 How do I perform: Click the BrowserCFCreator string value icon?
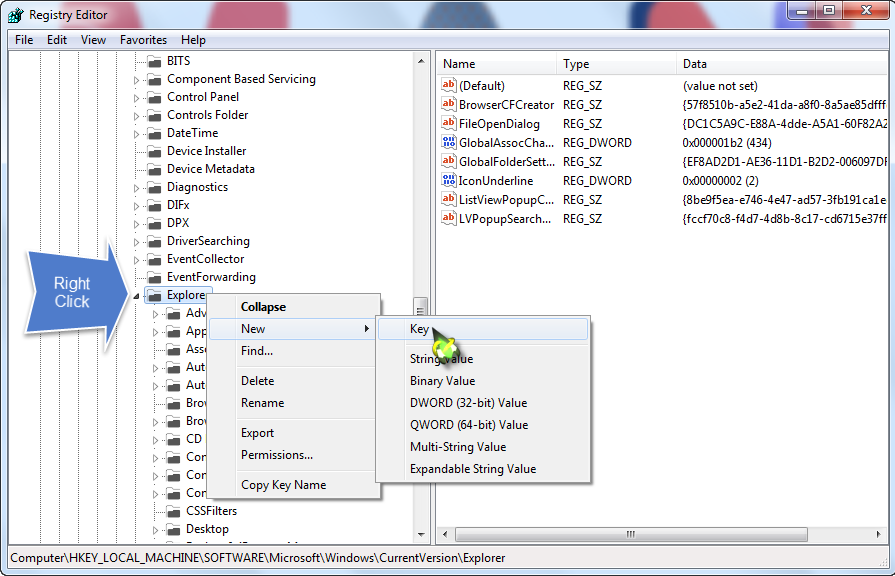[x=449, y=104]
